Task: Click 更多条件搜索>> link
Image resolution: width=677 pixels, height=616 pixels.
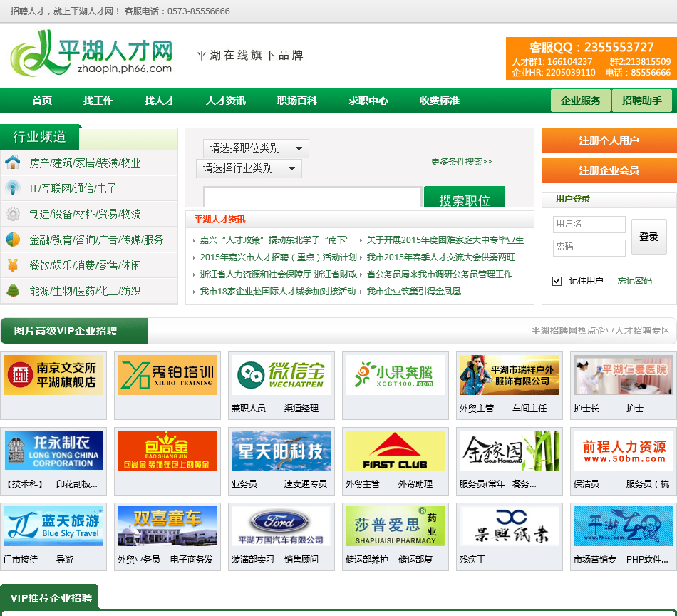Action: pyautogui.click(x=461, y=162)
